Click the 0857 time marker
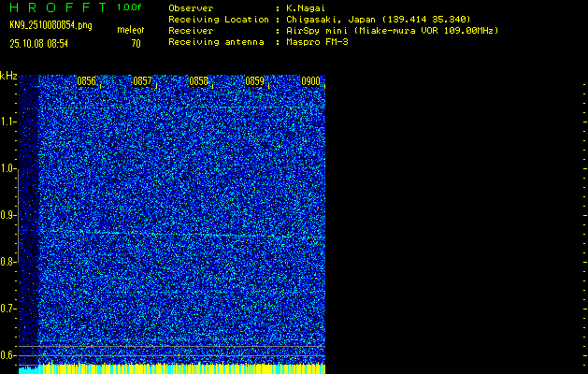The height and width of the screenshot is (374, 588). click(142, 81)
